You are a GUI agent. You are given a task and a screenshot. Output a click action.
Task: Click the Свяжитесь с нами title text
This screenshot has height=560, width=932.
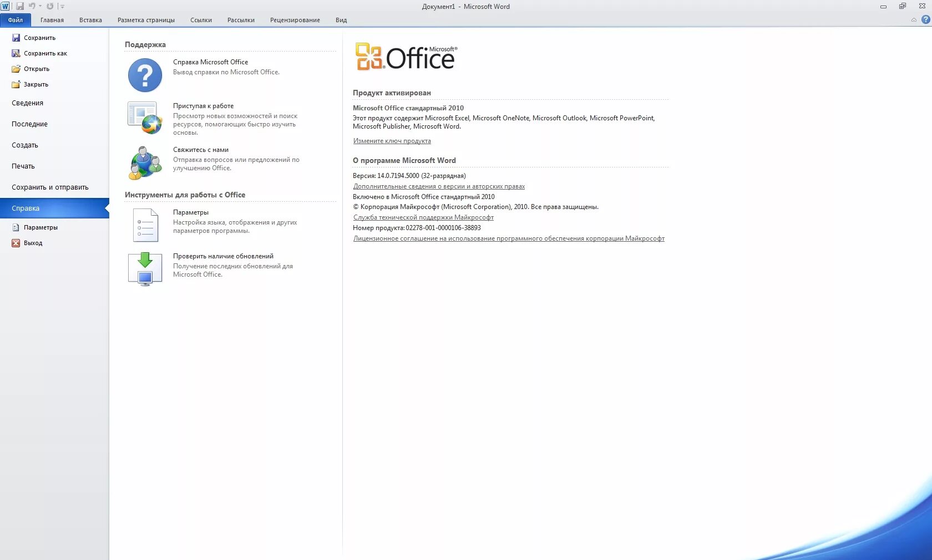click(201, 150)
